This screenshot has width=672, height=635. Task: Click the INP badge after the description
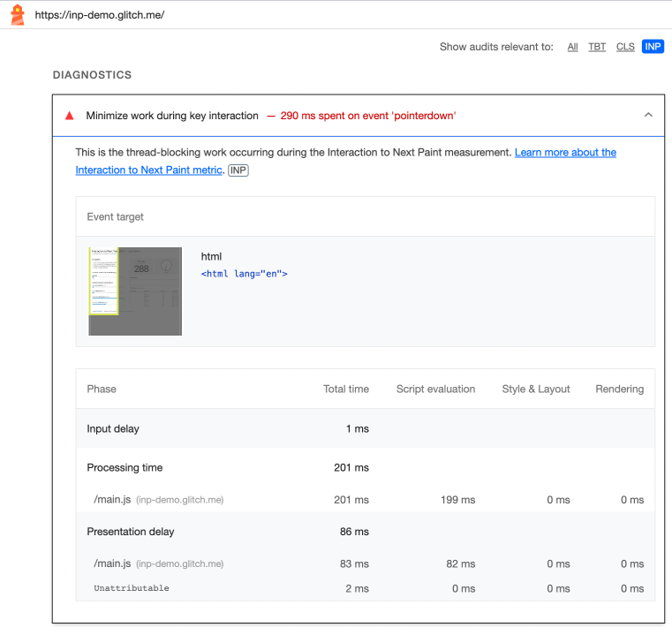[238, 170]
